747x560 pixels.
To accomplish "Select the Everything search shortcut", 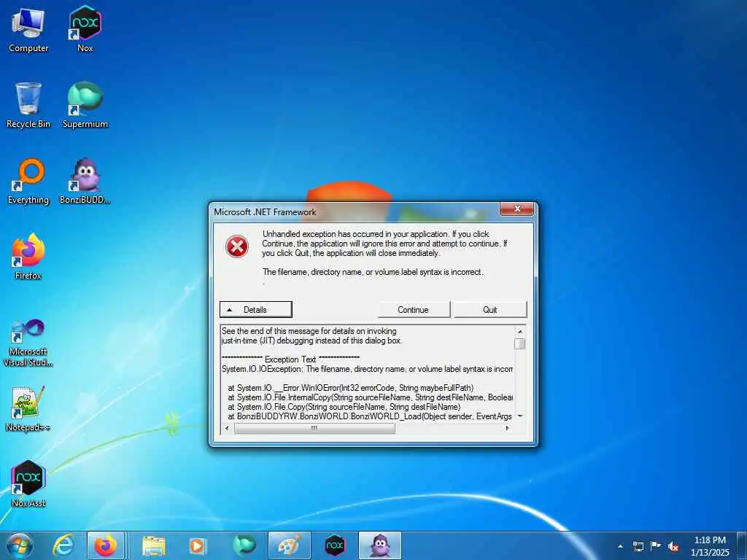I will 28,182.
